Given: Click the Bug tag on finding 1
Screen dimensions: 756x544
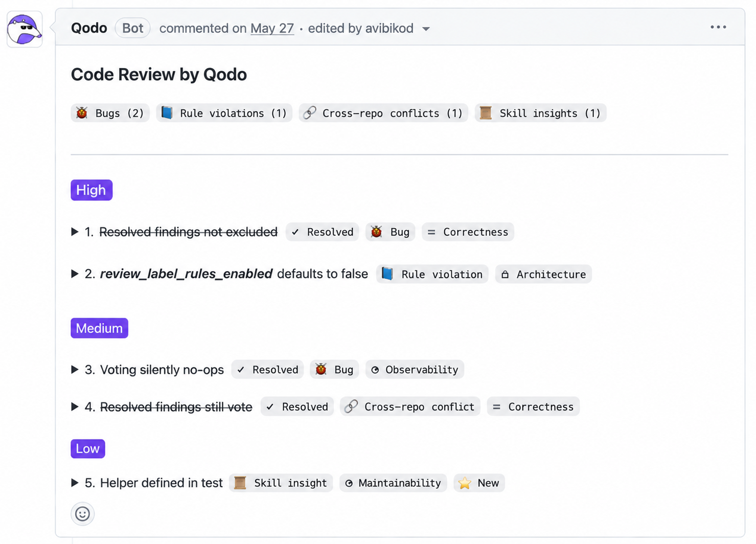Looking at the screenshot, I should pos(390,232).
